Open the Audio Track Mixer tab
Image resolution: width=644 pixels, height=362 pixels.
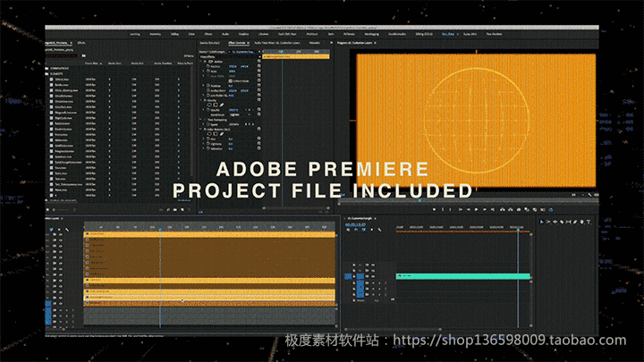(276, 43)
